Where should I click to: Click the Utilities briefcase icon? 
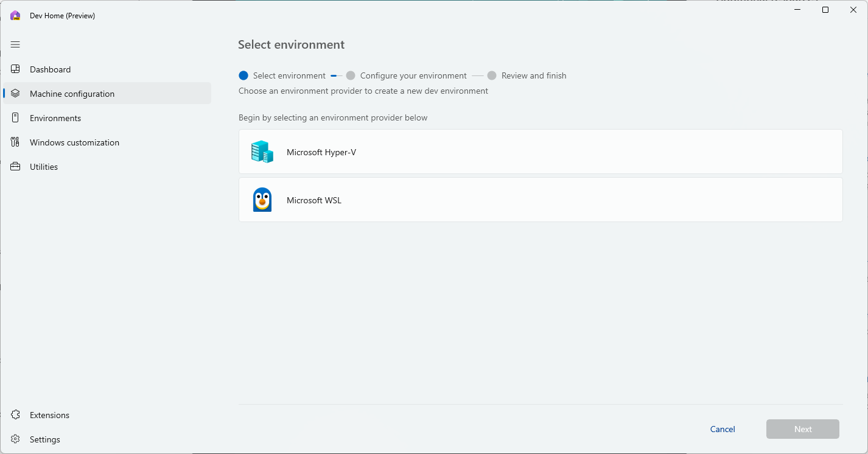(x=15, y=167)
